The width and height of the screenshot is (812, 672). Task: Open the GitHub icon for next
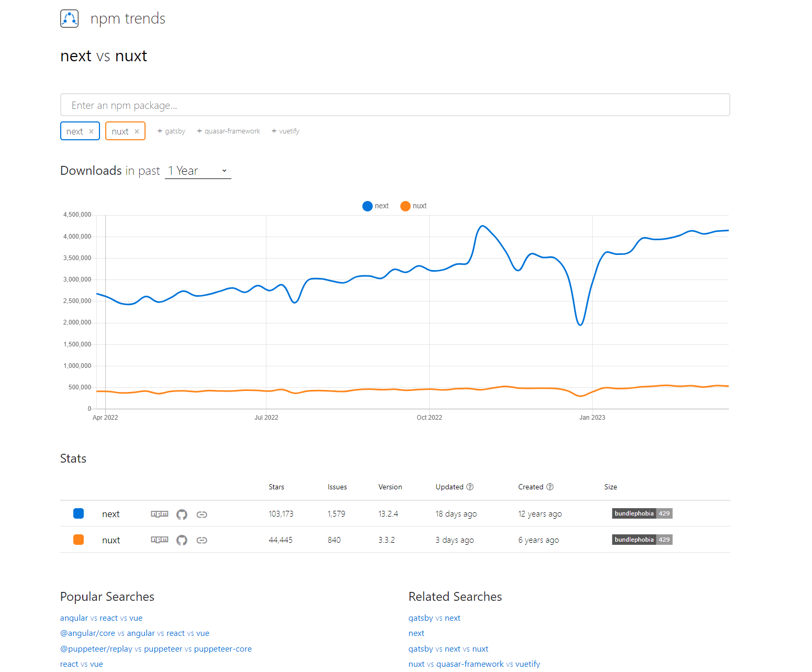click(x=182, y=514)
